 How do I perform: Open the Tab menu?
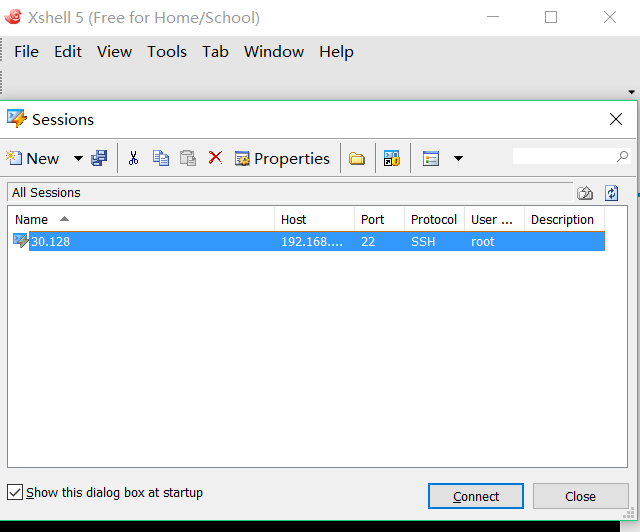pos(215,52)
